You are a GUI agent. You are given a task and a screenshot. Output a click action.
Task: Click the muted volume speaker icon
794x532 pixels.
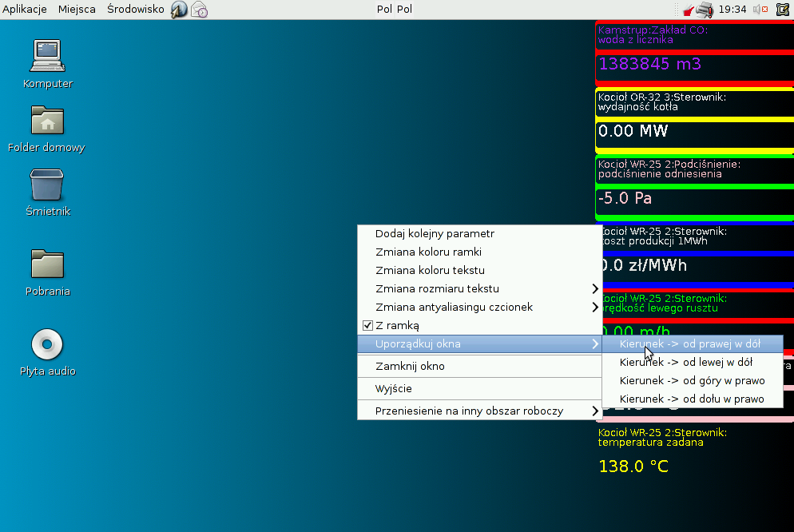(x=760, y=9)
